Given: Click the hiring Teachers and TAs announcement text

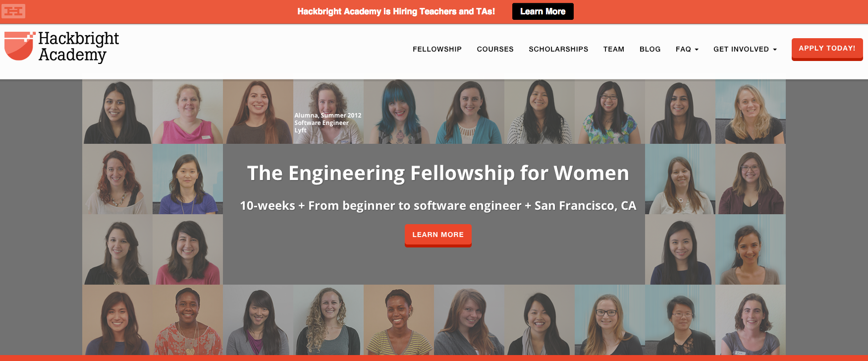Looking at the screenshot, I should coord(396,11).
